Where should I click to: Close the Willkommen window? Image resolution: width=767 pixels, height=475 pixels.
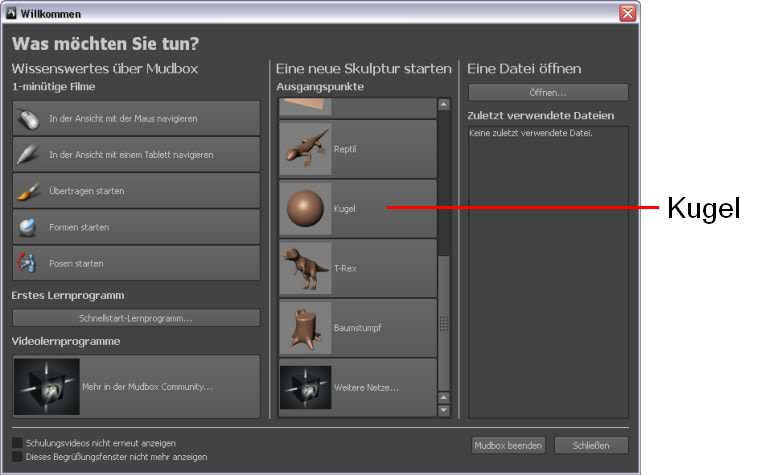pyautogui.click(x=628, y=13)
